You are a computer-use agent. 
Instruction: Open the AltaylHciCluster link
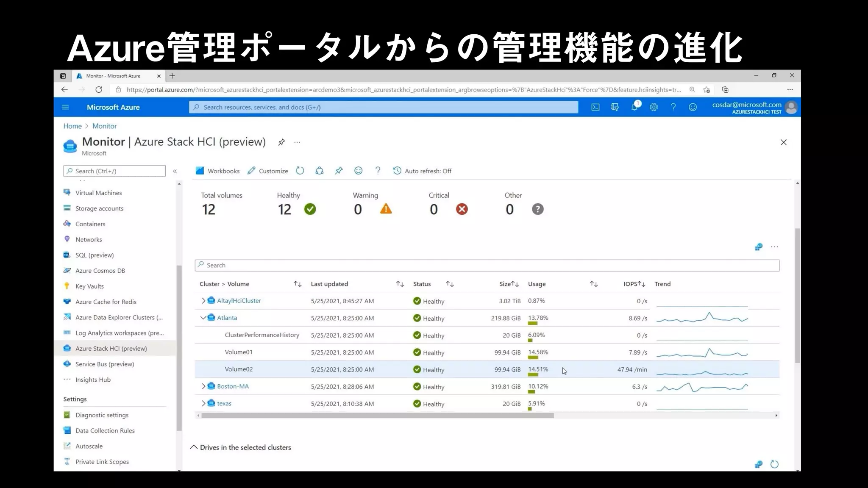[x=239, y=301]
